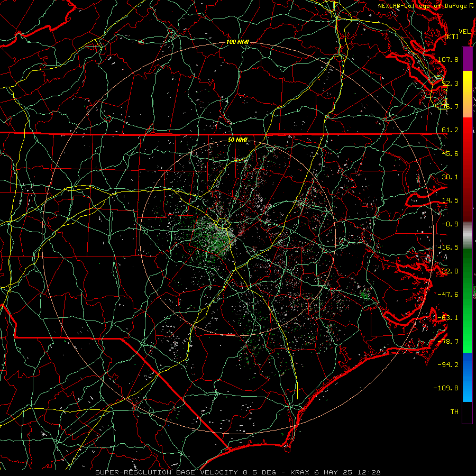The width and height of the screenshot is (476, 476).
Task: Click the [KT] units label
Action: [452, 36]
